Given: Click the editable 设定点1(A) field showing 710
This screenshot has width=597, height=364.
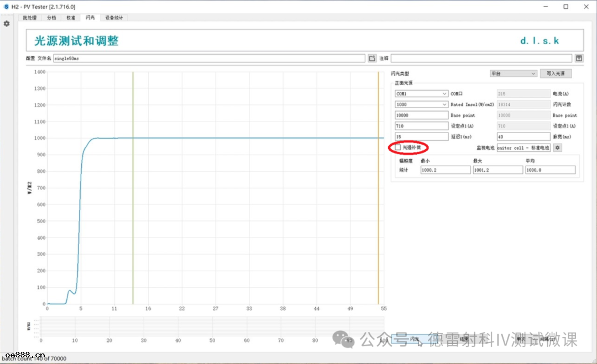Looking at the screenshot, I should [421, 126].
